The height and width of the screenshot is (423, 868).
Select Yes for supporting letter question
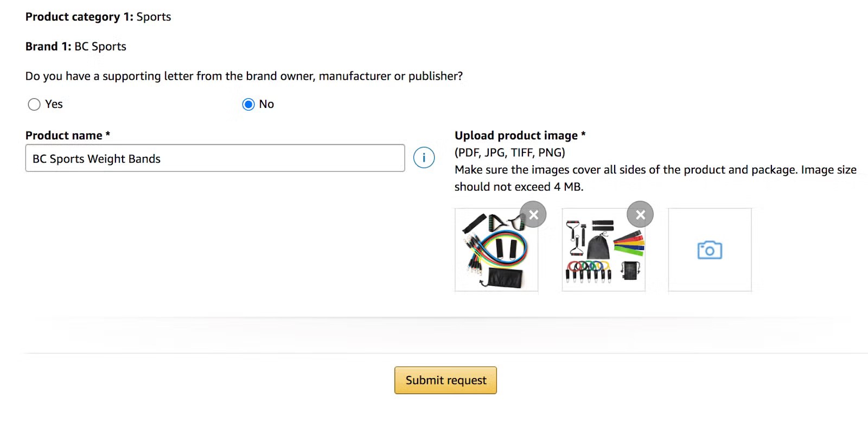point(34,104)
